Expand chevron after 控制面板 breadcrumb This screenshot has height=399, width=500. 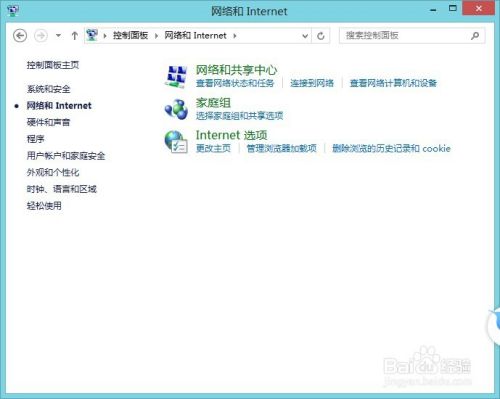coord(156,36)
